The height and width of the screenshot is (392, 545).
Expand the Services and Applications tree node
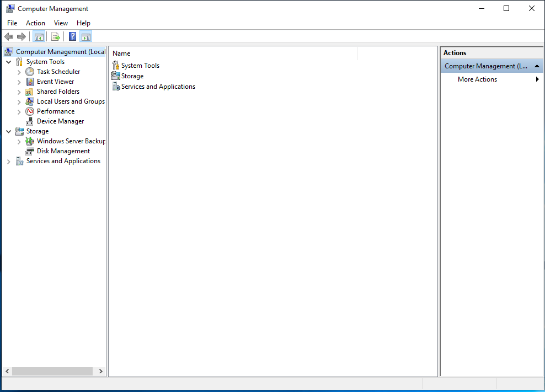pyautogui.click(x=8, y=162)
